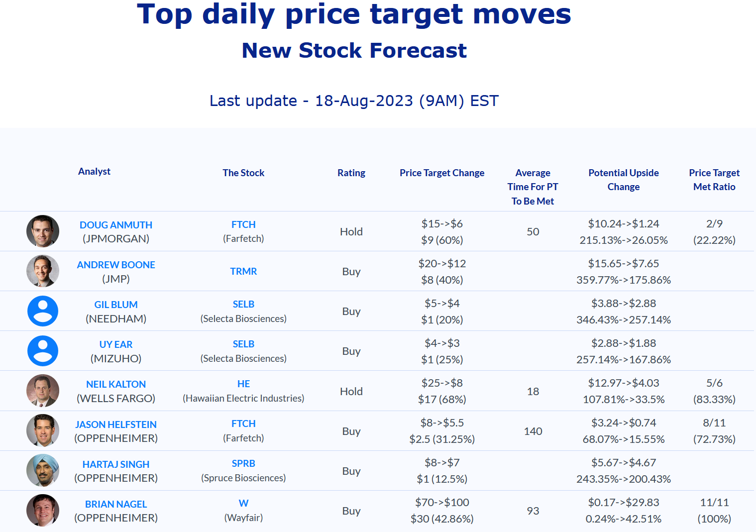Open the GIL BLUM analyst link
The image size is (756, 532).
click(116, 305)
